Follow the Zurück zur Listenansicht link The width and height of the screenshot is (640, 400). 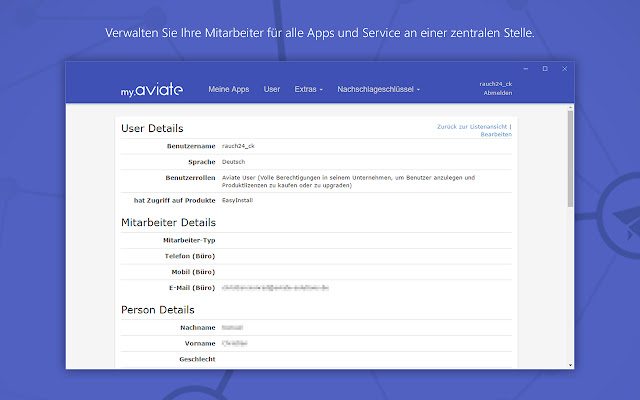pos(472,127)
